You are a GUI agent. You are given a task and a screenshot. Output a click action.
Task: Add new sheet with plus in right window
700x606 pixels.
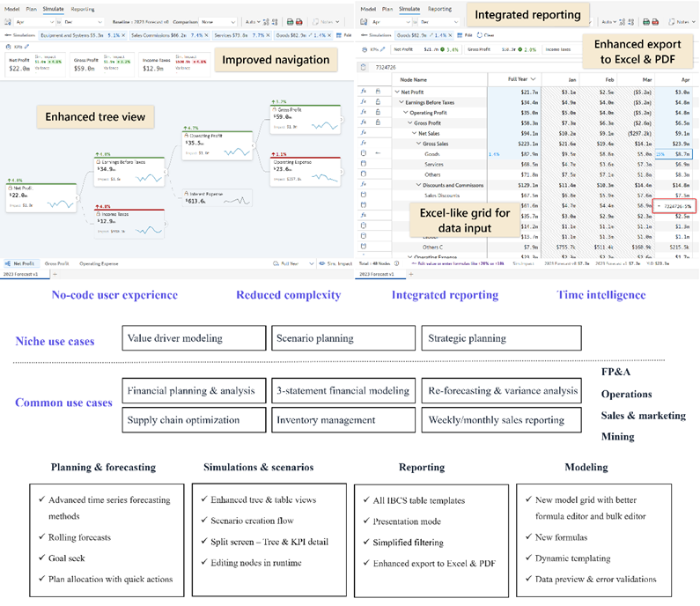click(411, 274)
